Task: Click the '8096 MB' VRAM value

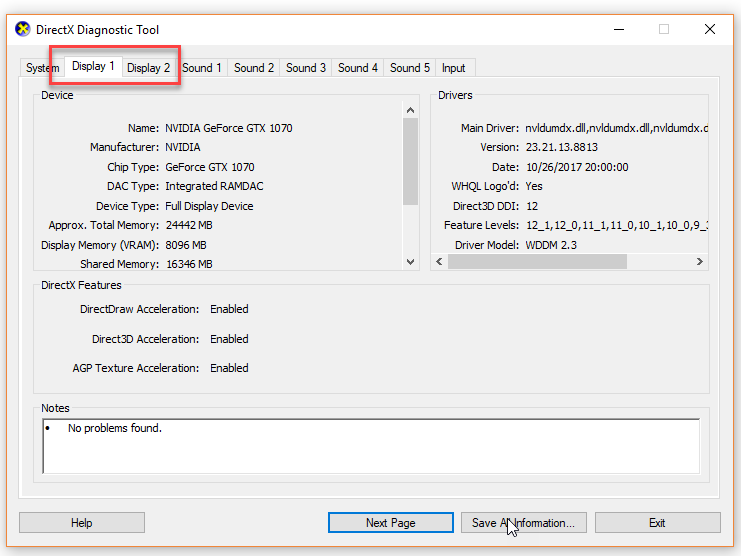Action: click(x=186, y=245)
